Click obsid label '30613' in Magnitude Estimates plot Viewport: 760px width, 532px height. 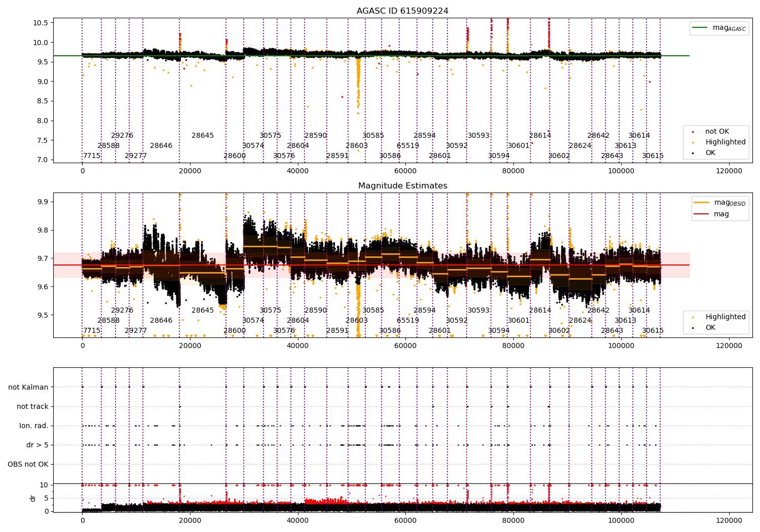[626, 321]
